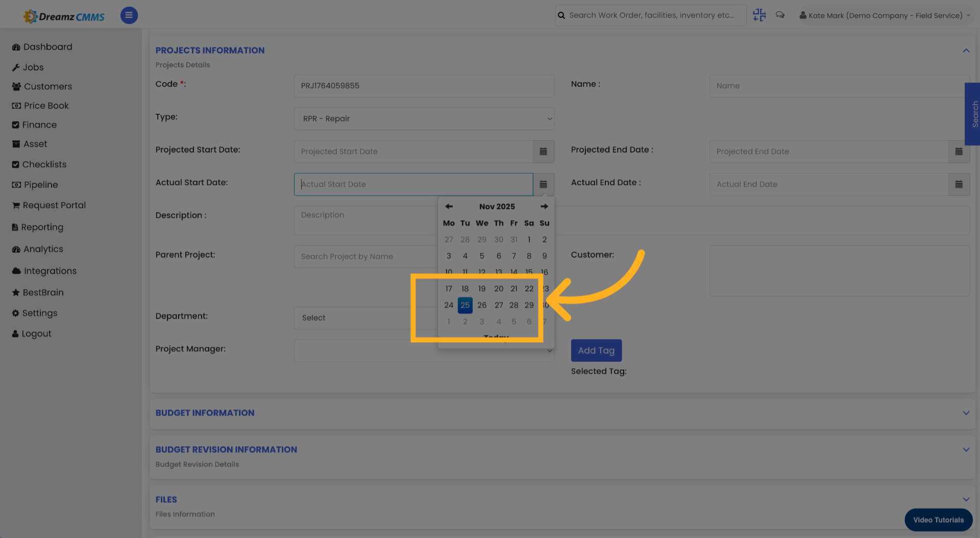Open the quick-add grid icon near the search bar
The image size is (980, 538).
[759, 15]
